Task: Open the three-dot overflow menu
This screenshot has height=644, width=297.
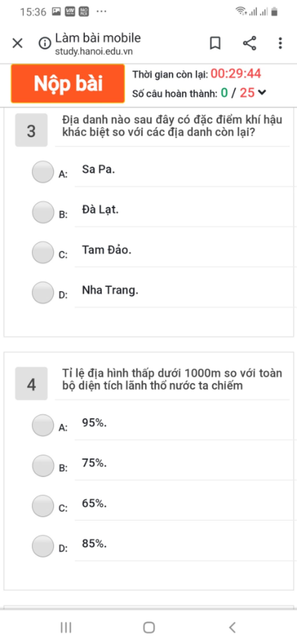Action: tap(280, 43)
